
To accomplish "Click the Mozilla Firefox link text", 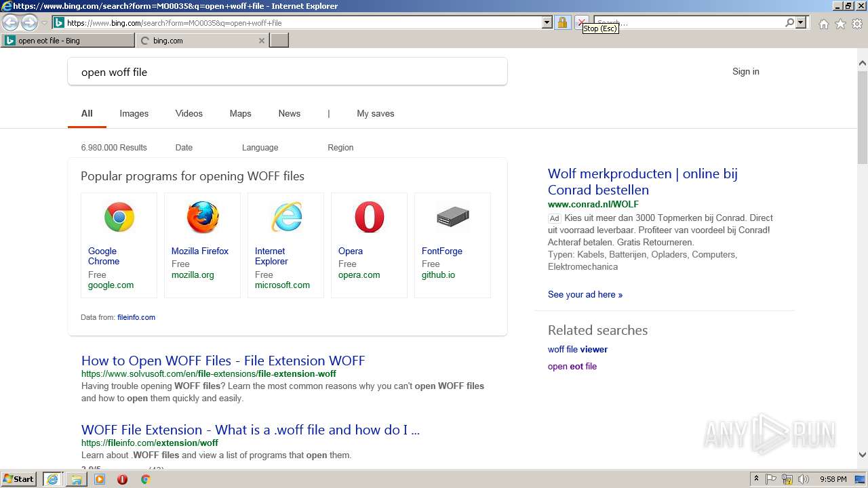I will click(199, 251).
